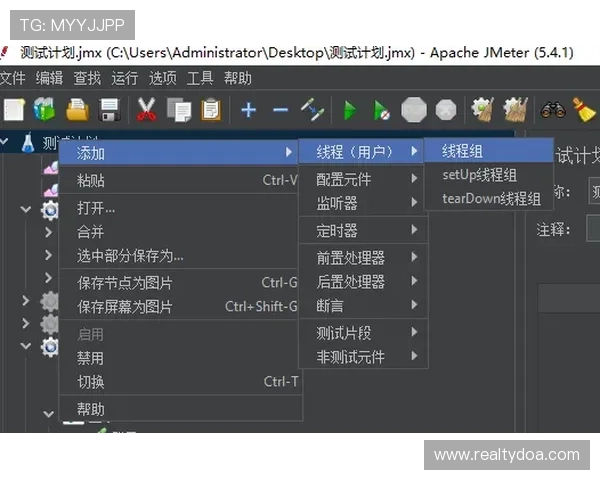Click the Copy icon in toolbar
Screen dimensions: 600x480
(x=179, y=110)
